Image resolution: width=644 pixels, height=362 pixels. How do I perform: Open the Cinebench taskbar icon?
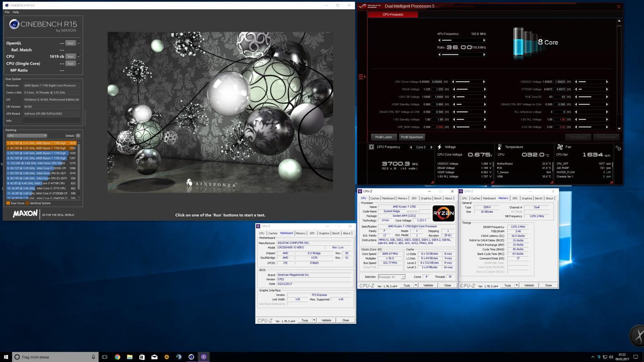(x=191, y=357)
